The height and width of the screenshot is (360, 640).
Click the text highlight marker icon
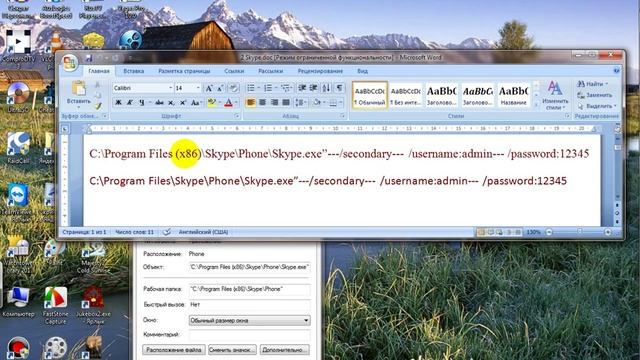point(211,102)
